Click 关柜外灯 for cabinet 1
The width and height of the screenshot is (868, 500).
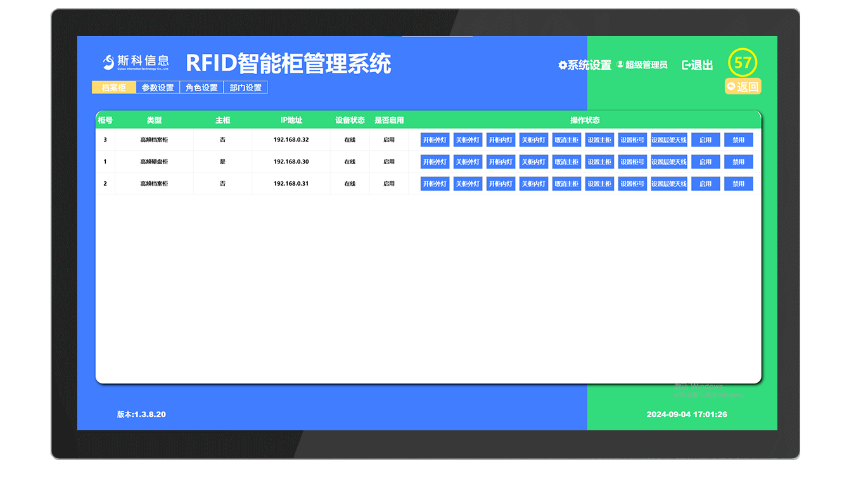(x=468, y=162)
